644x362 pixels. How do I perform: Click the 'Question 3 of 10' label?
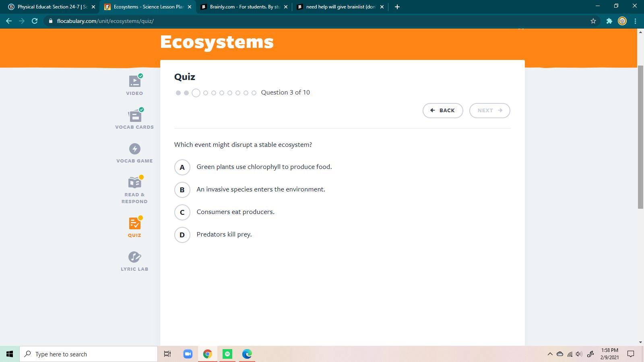(x=285, y=93)
